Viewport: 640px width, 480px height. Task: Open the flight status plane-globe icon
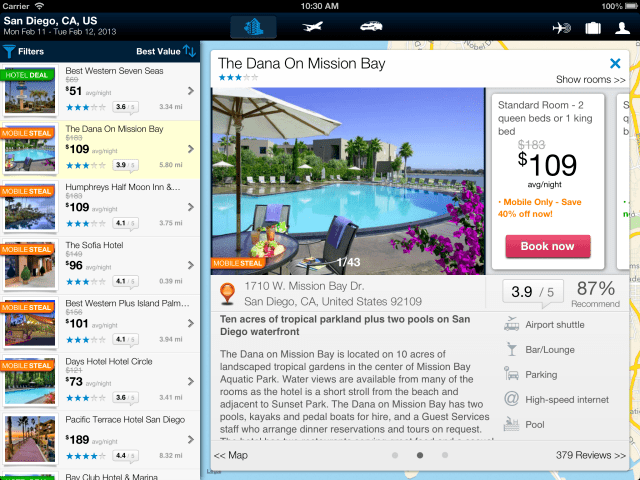click(x=562, y=28)
